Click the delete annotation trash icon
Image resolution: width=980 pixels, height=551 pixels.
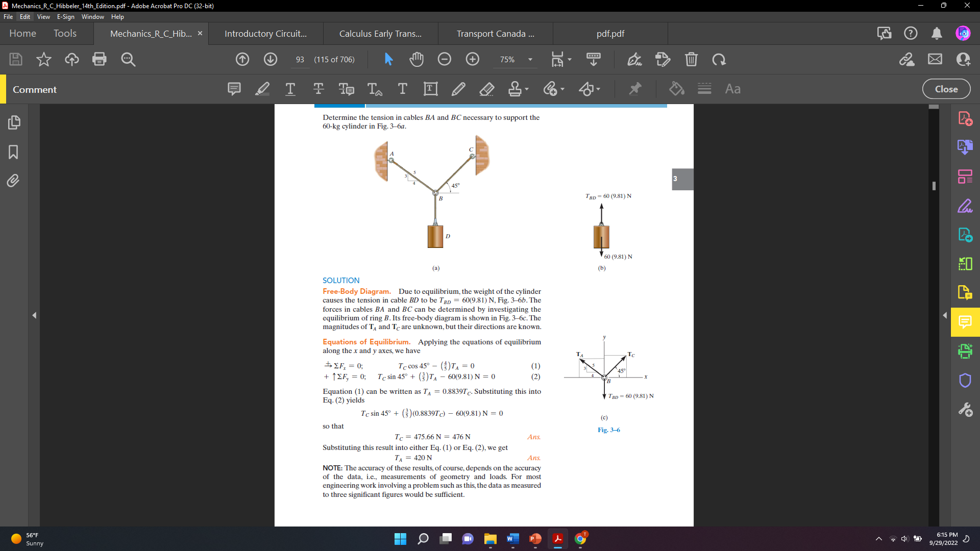692,59
